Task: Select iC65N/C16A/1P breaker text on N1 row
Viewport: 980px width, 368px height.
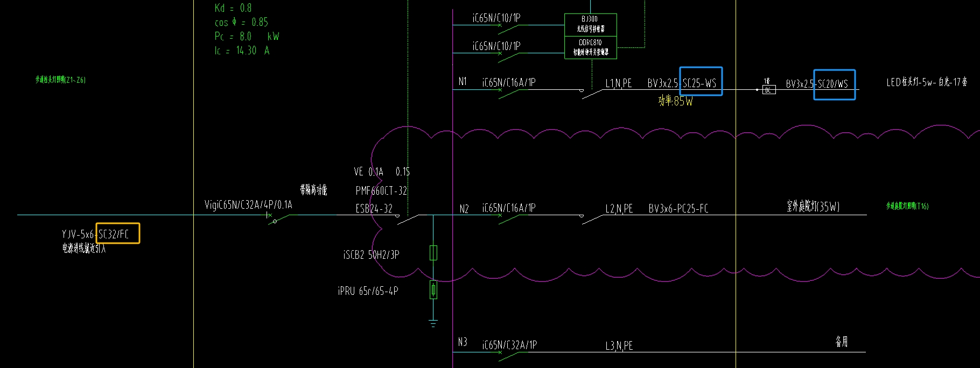Action: coord(509,82)
